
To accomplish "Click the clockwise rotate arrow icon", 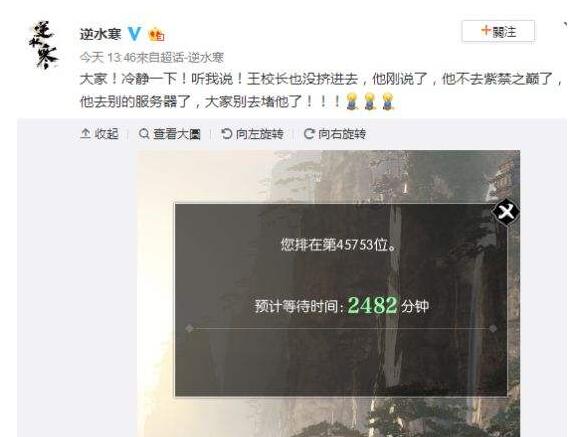I will coord(309,134).
